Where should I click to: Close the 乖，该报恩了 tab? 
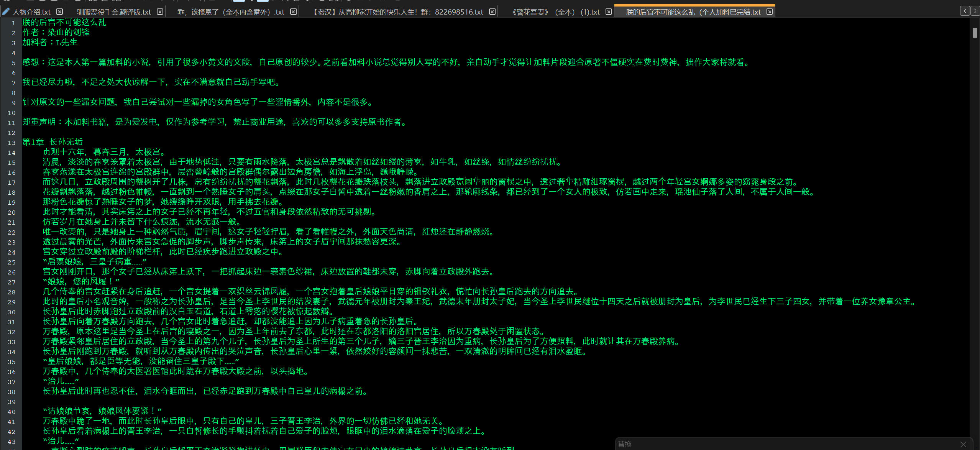(x=293, y=12)
